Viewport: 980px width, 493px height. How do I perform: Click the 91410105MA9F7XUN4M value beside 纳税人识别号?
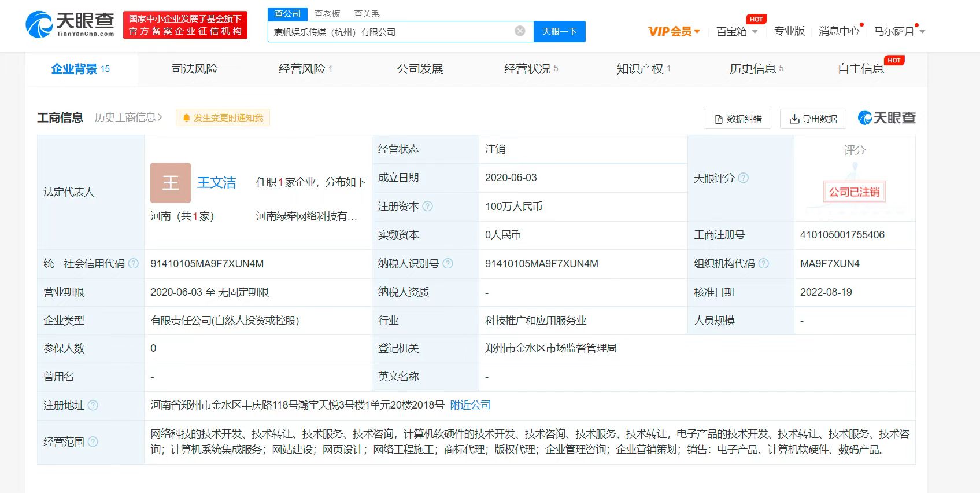pos(542,264)
